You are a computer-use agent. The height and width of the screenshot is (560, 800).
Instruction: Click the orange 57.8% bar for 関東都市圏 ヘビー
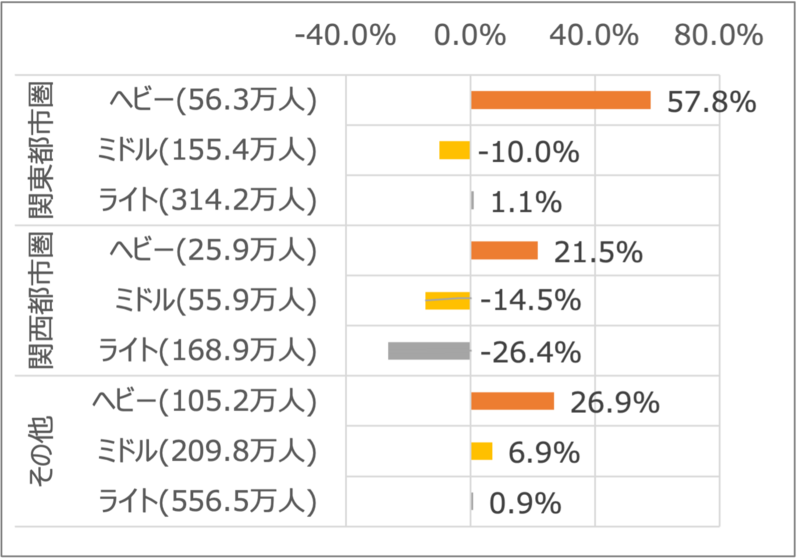560,100
